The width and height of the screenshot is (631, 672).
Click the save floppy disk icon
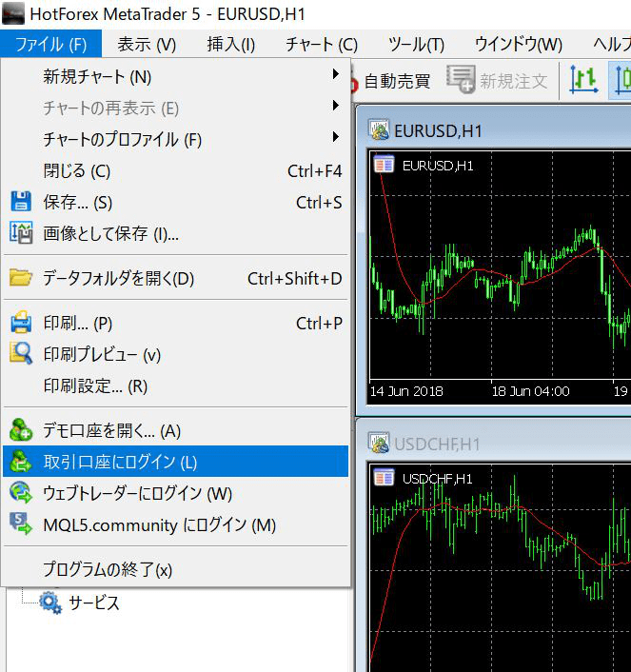tap(21, 203)
